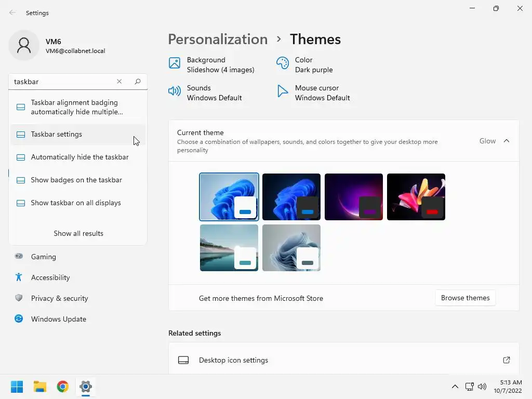Click the back arrow in Settings header
Image resolution: width=532 pixels, height=399 pixels.
[x=12, y=12]
